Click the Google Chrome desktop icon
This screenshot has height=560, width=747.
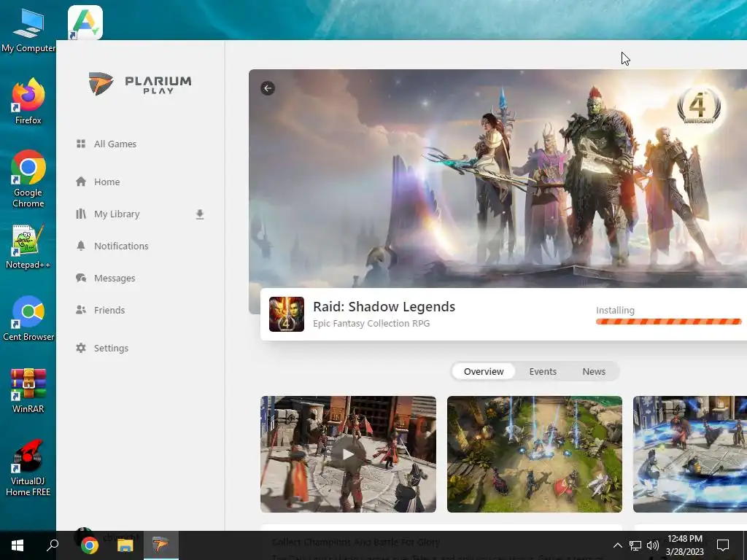(28, 179)
